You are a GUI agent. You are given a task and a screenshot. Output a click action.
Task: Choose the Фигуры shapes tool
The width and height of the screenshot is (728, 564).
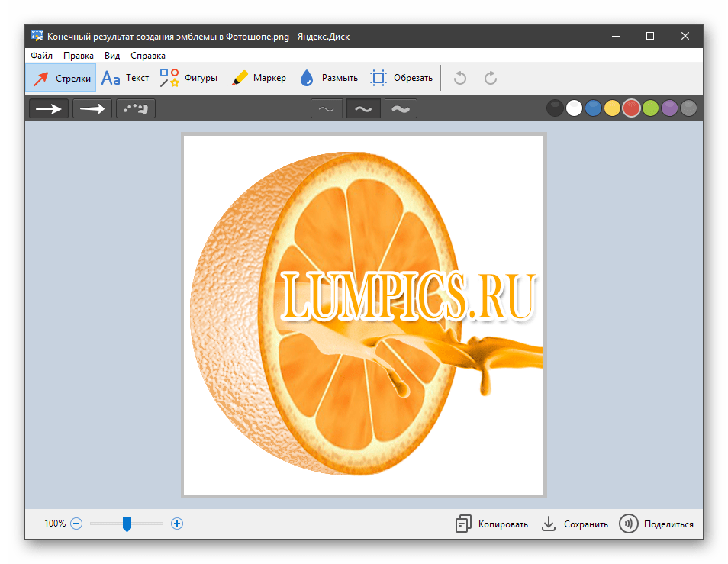[x=188, y=78]
